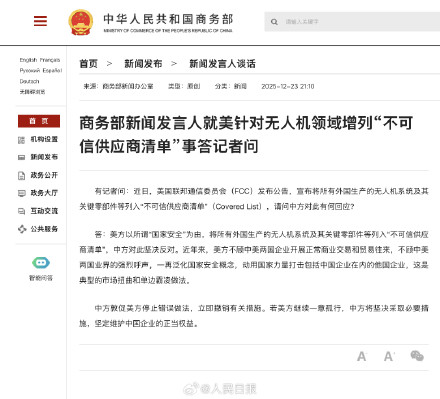The height and width of the screenshot is (399, 440).
Task: Click the national emblem logo
Action: (x=80, y=22)
